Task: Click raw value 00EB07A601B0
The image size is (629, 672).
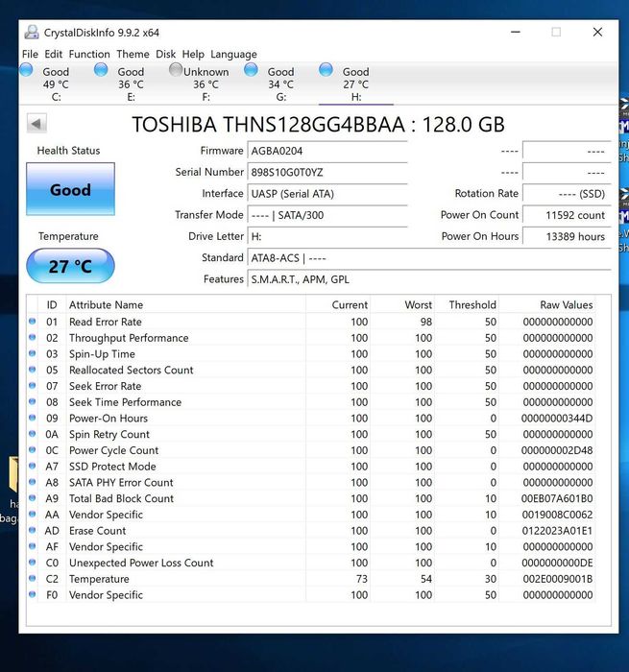Action: pos(557,498)
